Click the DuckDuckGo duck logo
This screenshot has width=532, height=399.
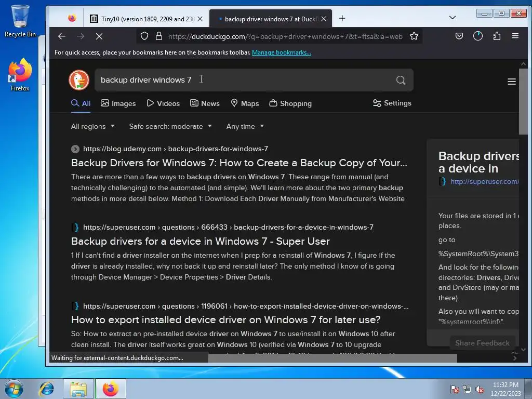coord(79,80)
